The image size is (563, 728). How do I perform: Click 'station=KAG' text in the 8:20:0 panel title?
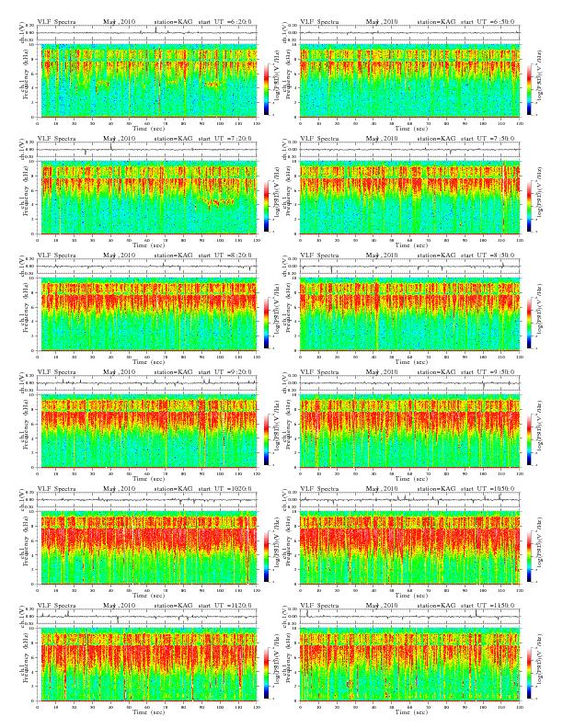pyautogui.click(x=173, y=255)
